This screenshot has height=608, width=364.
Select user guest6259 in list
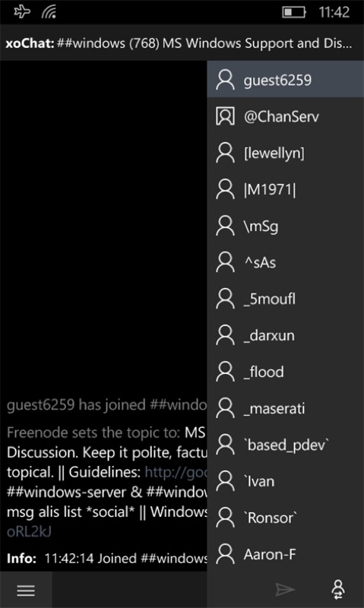pyautogui.click(x=285, y=80)
